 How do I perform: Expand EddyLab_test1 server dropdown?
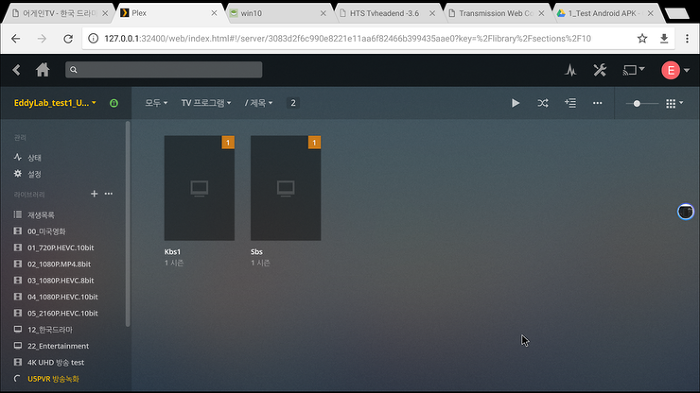(x=55, y=103)
